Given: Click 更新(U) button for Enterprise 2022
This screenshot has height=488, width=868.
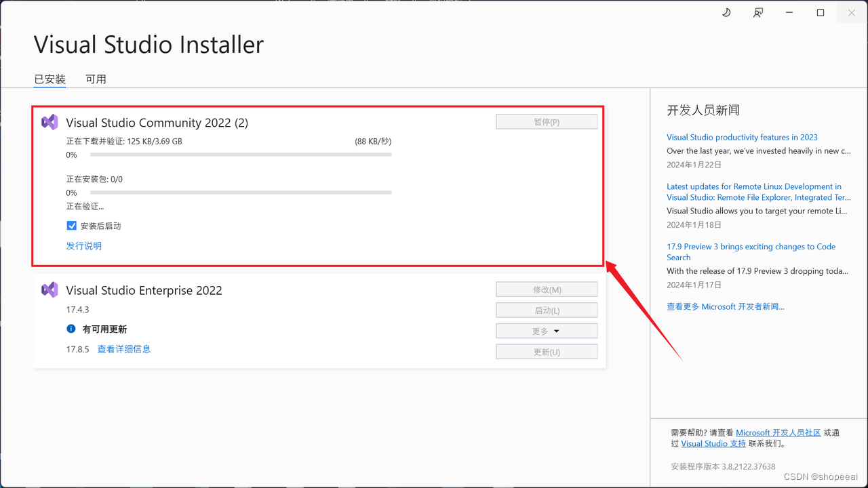Looking at the screenshot, I should click(x=547, y=352).
